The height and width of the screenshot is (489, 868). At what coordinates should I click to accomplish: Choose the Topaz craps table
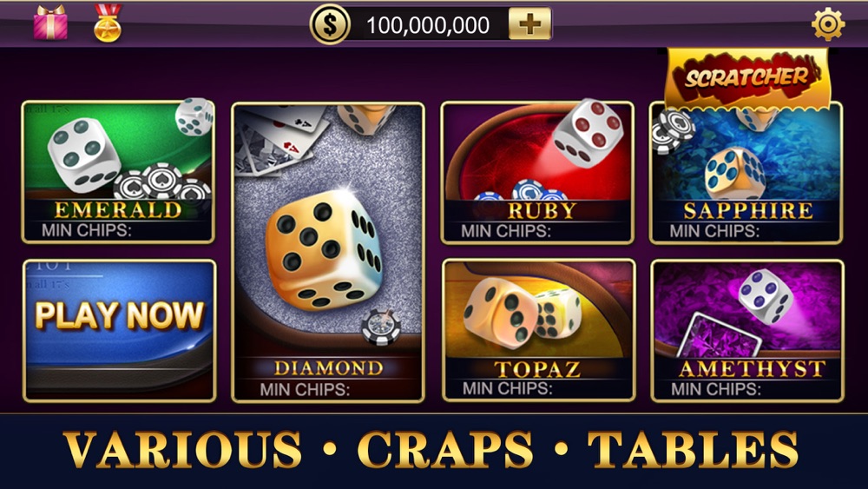coord(539,331)
